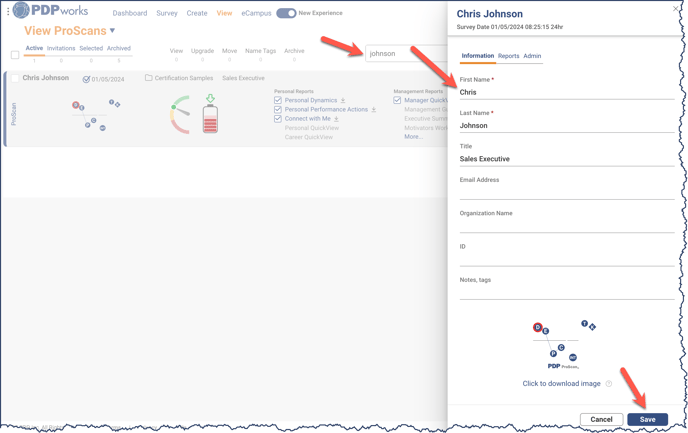
Task: Click the Organization Name field
Action: pyautogui.click(x=567, y=225)
